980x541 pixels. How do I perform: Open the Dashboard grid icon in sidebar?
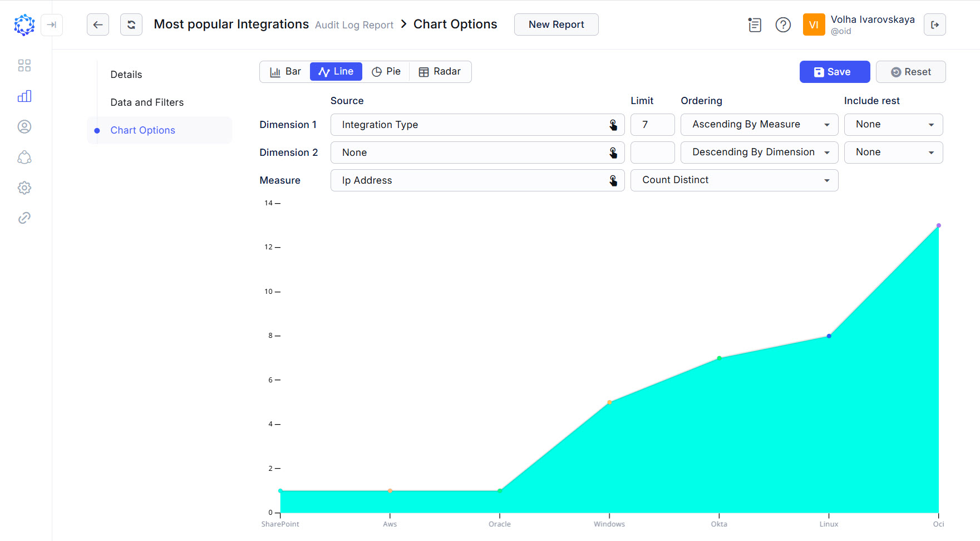(x=24, y=65)
